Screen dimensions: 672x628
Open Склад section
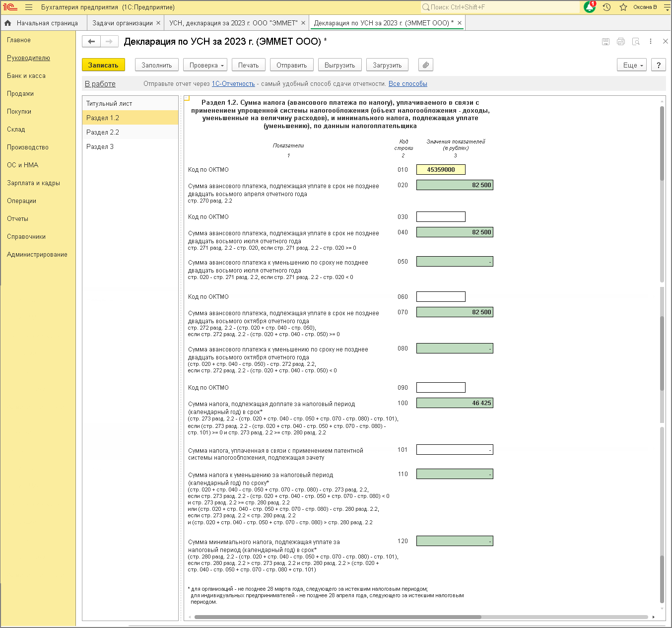click(16, 130)
